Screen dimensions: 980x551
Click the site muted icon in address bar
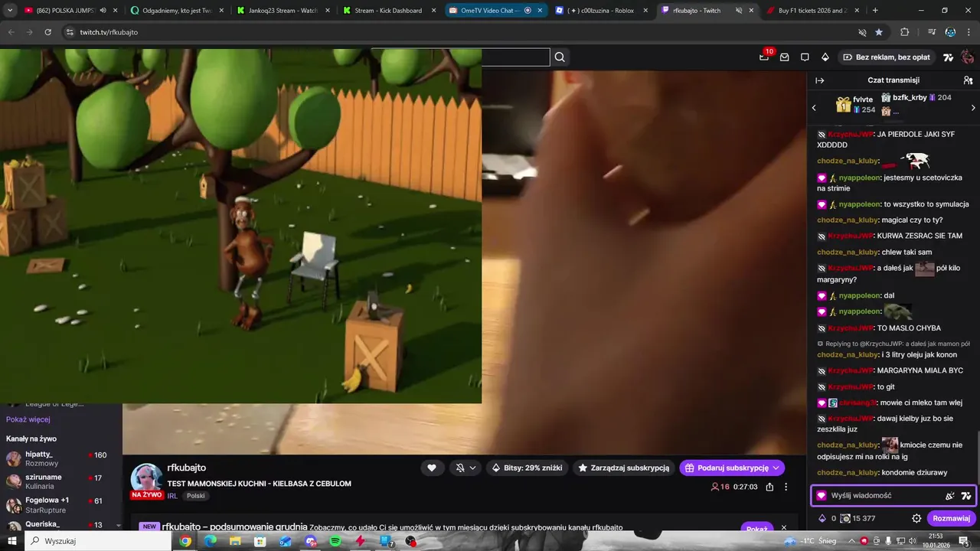pyautogui.click(x=862, y=32)
